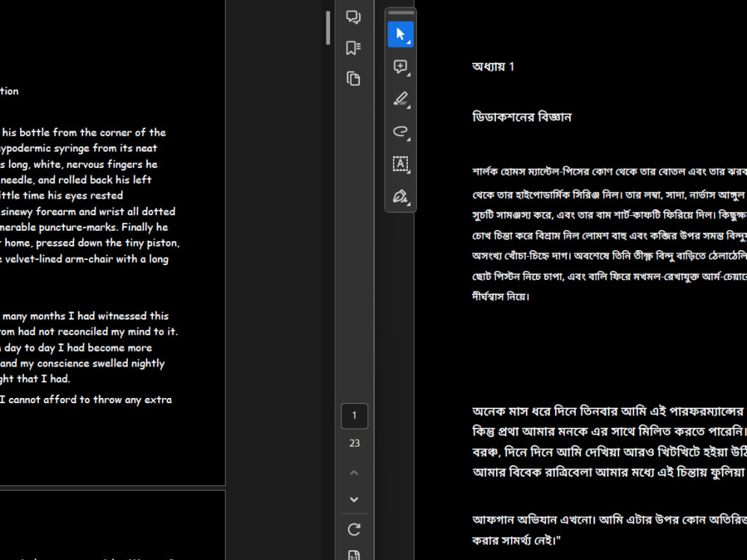The width and height of the screenshot is (747, 560).
Task: Click the heading "ডিডাকশনের বিজ্ঞান"
Action: point(521,116)
